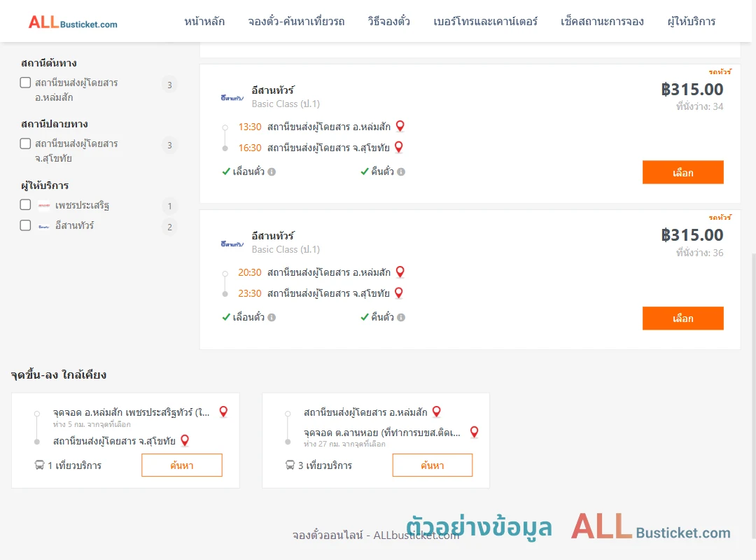Open ผู้ให้บริการ menu item
This screenshot has height=560, width=756.
coord(692,22)
